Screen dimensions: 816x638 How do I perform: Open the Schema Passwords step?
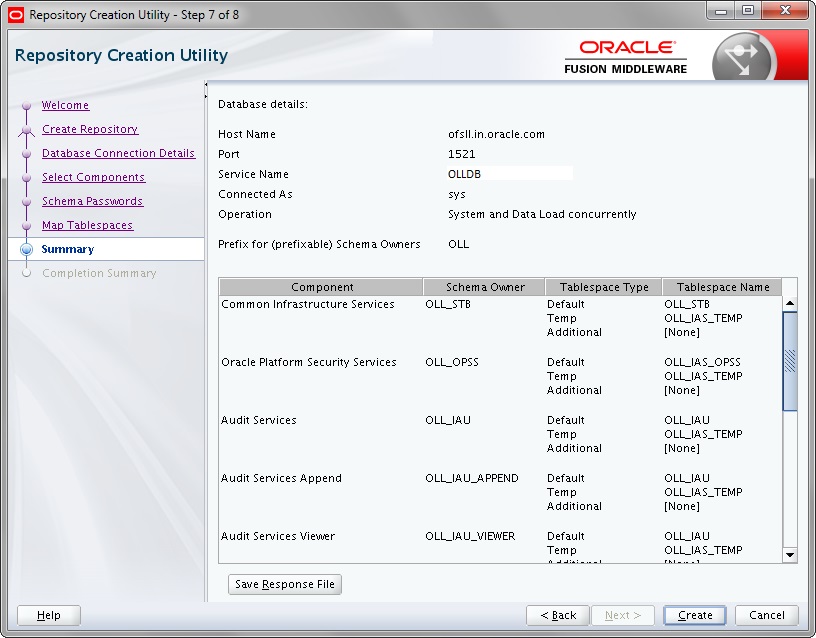coord(93,201)
